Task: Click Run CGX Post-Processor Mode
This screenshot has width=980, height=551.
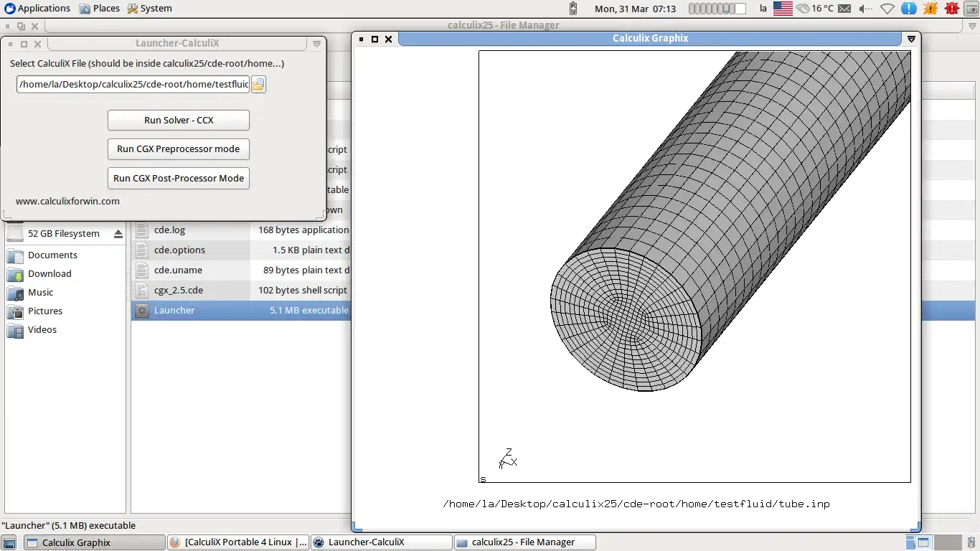Action: tap(179, 179)
